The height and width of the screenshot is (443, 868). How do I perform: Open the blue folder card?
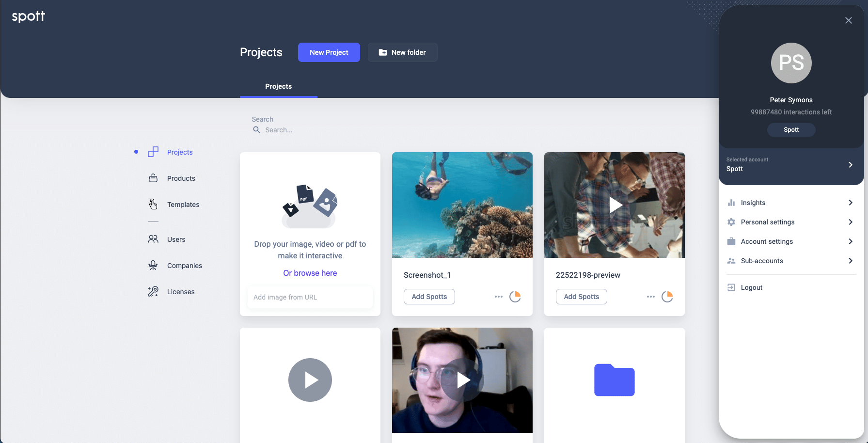coord(615,380)
